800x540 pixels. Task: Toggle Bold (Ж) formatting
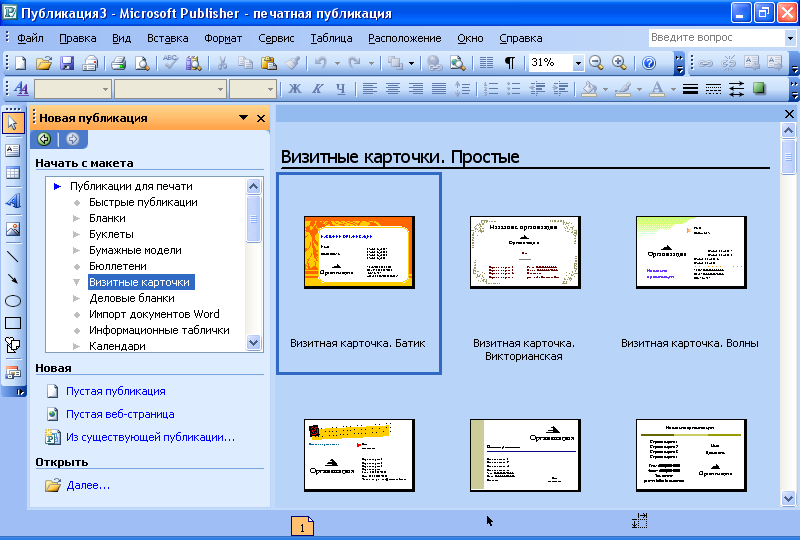(x=294, y=88)
